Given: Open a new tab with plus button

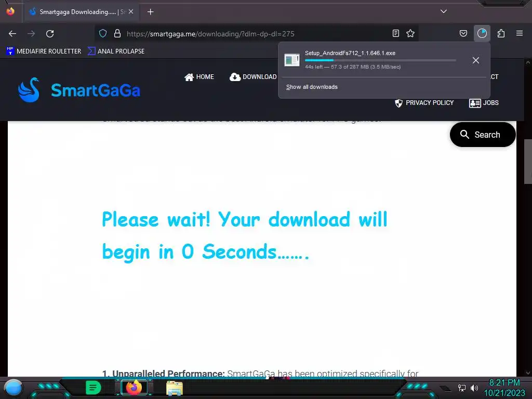Looking at the screenshot, I should pos(150,12).
